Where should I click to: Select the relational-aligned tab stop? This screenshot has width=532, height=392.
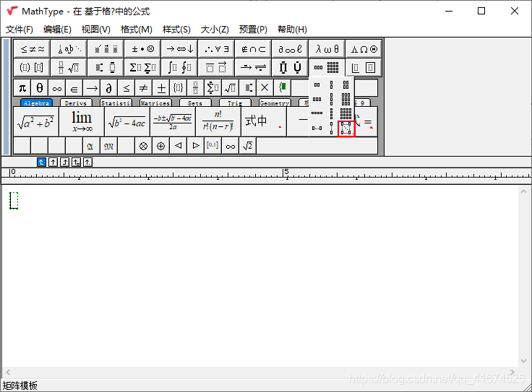point(76,162)
